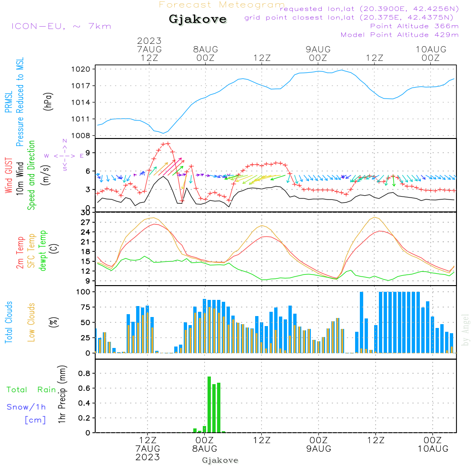Image resolution: width=476 pixels, height=476 pixels.
Task: Click the bottom axis label '00Z 9AUG'
Action: pyautogui.click(x=318, y=444)
